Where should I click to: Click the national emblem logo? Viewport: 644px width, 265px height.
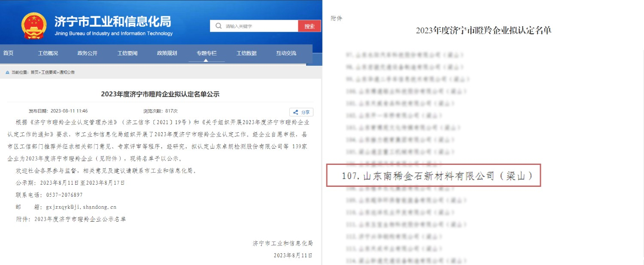tap(34, 25)
